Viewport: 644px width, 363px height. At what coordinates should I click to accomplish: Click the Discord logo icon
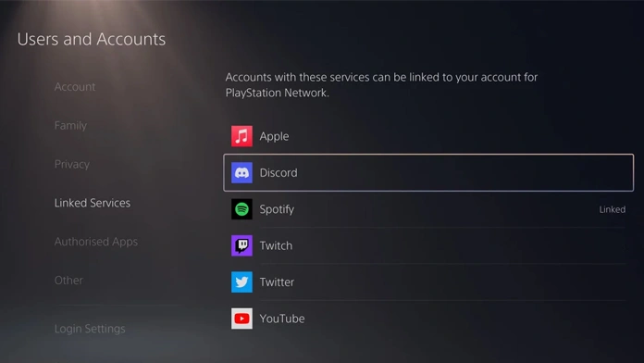coord(241,172)
